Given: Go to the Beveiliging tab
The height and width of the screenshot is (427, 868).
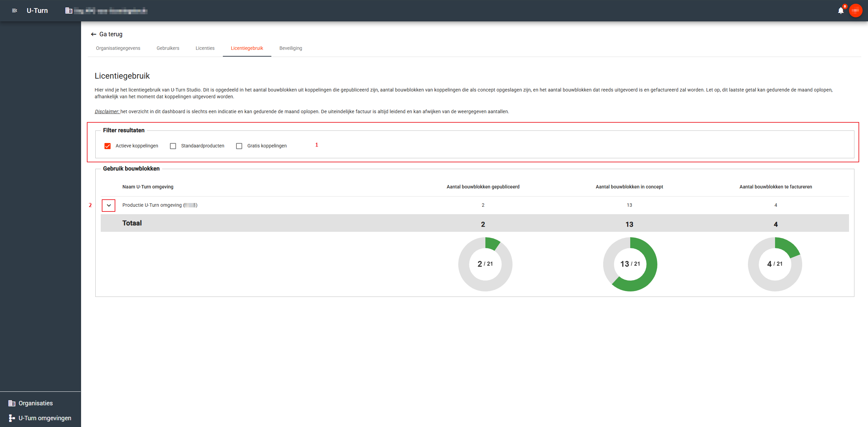Looking at the screenshot, I should [291, 48].
